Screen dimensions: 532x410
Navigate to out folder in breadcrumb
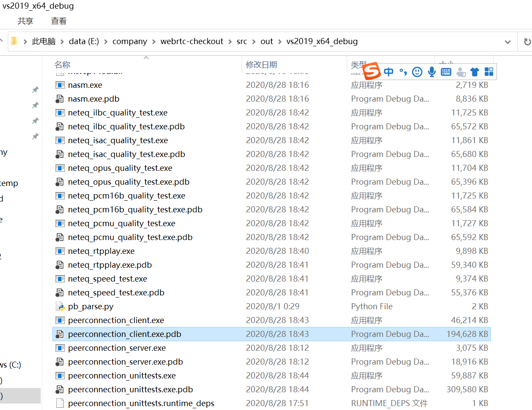point(267,42)
